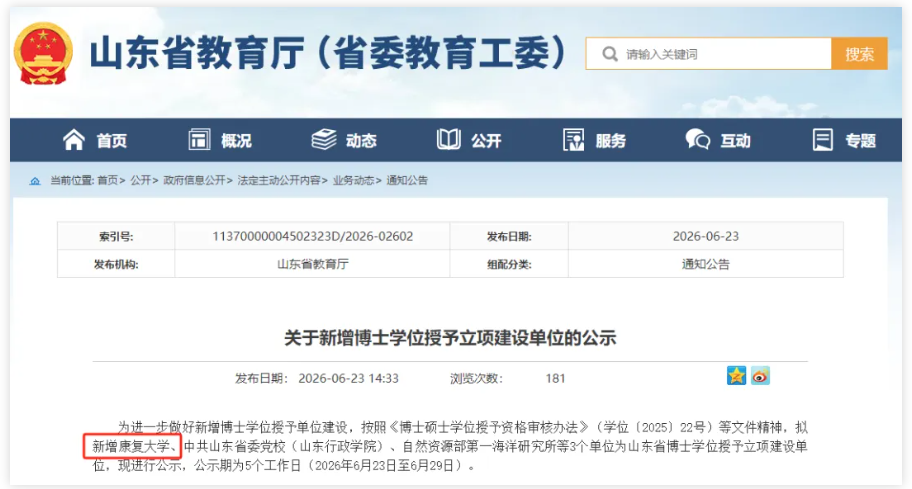
Task: Click the small home icon in breadcrumb
Action: click(x=35, y=181)
